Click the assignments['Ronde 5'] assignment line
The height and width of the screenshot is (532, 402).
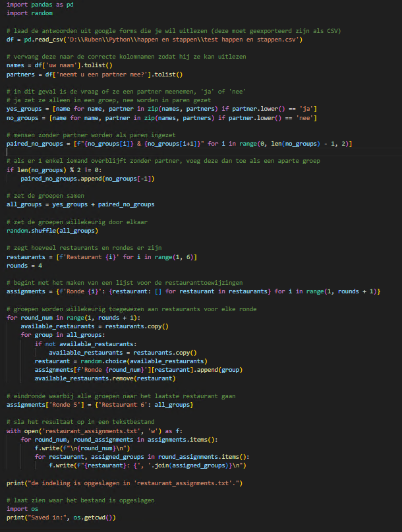click(x=99, y=404)
